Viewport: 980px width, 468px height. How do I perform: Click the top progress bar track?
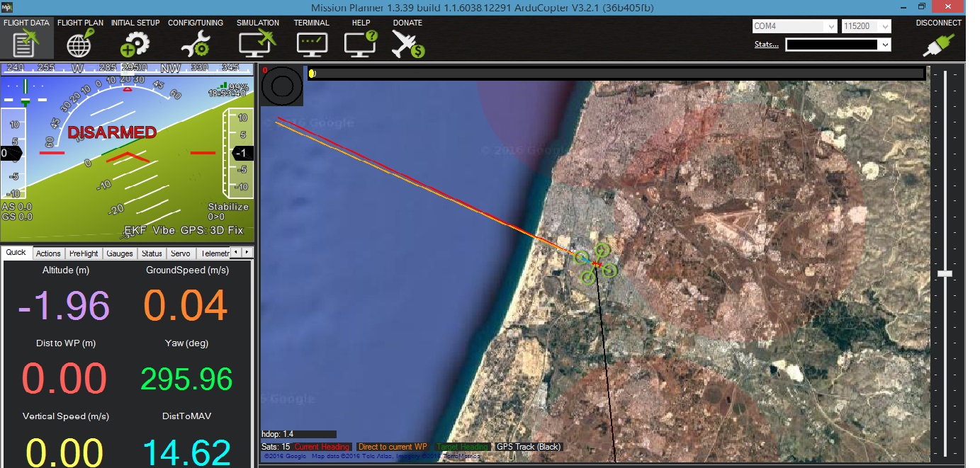tap(616, 73)
